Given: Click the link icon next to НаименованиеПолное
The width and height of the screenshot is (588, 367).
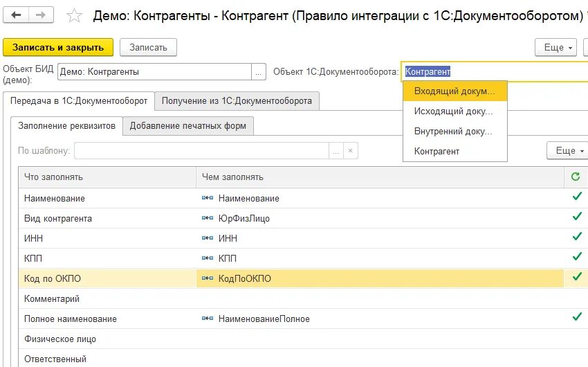Looking at the screenshot, I should 208,319.
